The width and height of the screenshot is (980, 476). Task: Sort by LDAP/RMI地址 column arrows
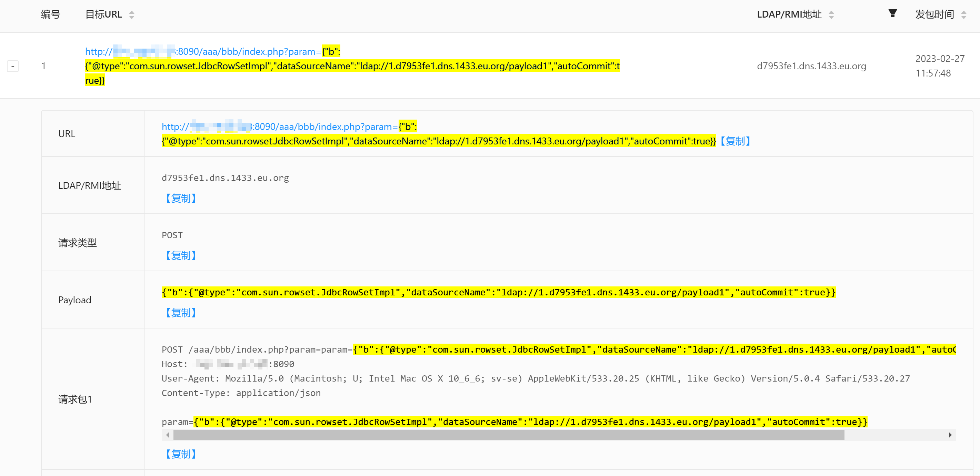(x=831, y=15)
